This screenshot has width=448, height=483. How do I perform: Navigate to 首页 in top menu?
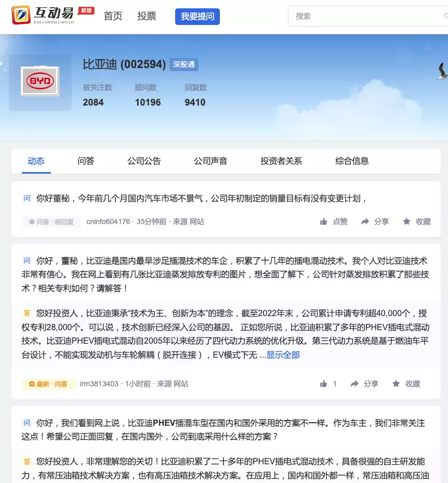pos(113,16)
